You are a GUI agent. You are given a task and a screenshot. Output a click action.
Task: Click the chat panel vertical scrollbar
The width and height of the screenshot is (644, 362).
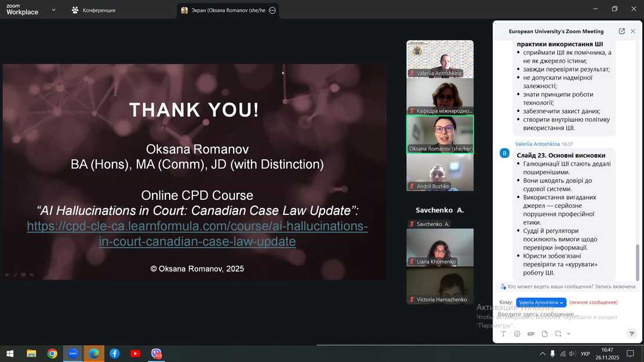point(638,261)
